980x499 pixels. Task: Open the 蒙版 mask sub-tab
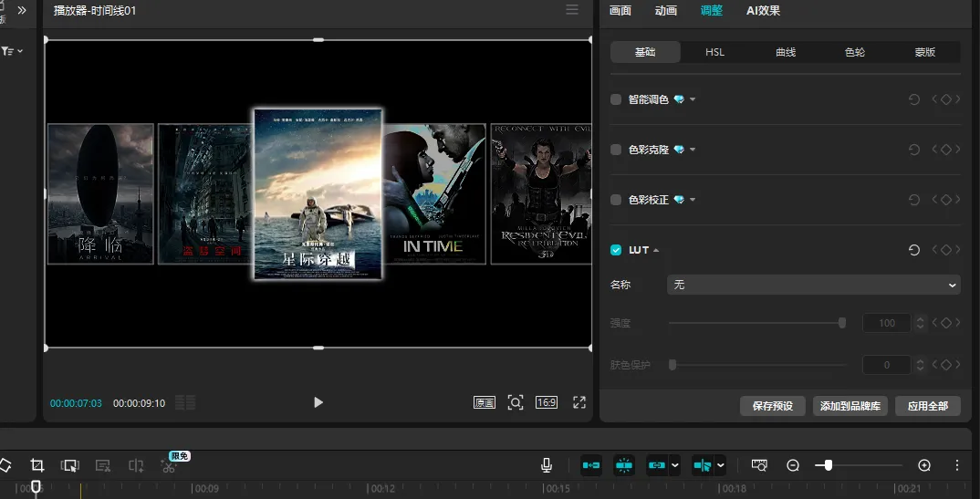[x=925, y=52]
